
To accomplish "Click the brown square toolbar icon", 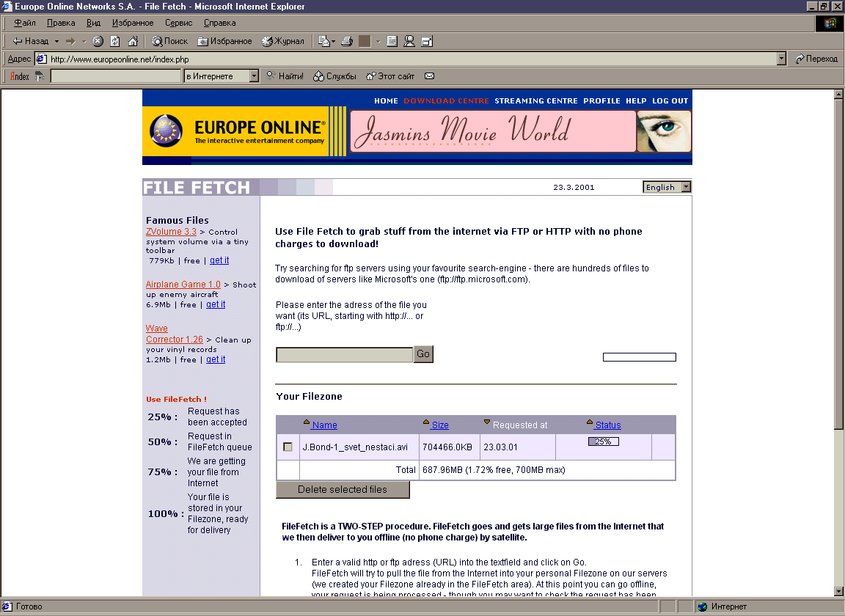I will coord(365,41).
